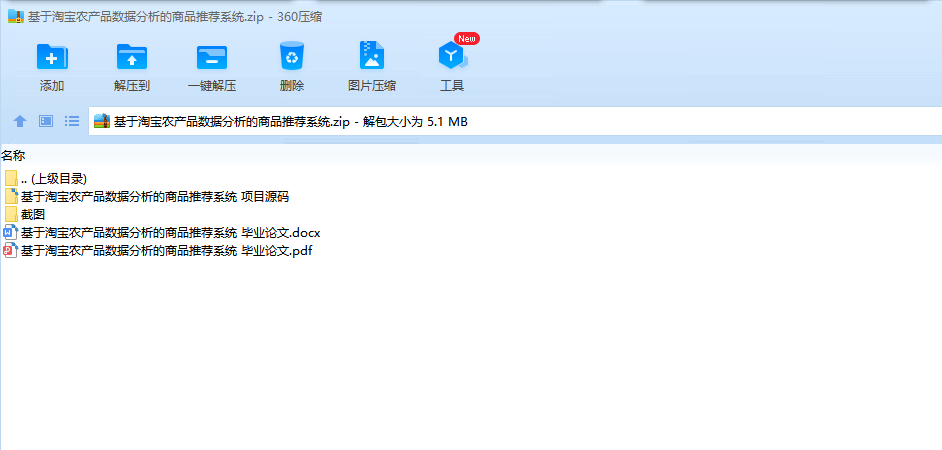Select the file name '毕业论文.pdf'
Screen dimensions: 942x450
point(166,251)
